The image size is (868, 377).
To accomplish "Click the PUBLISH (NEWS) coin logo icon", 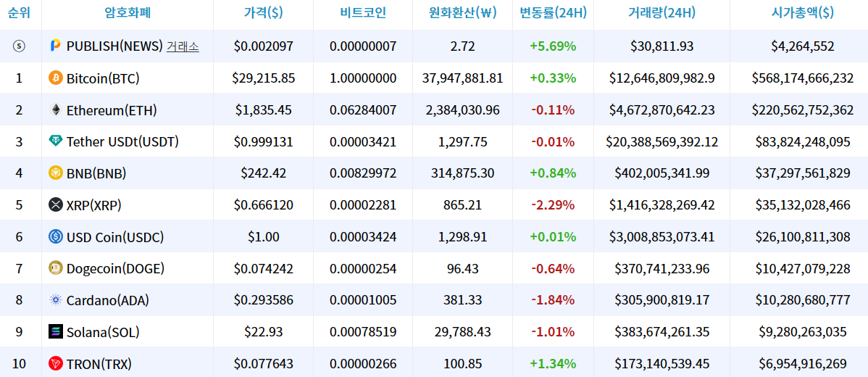I will 55,46.
